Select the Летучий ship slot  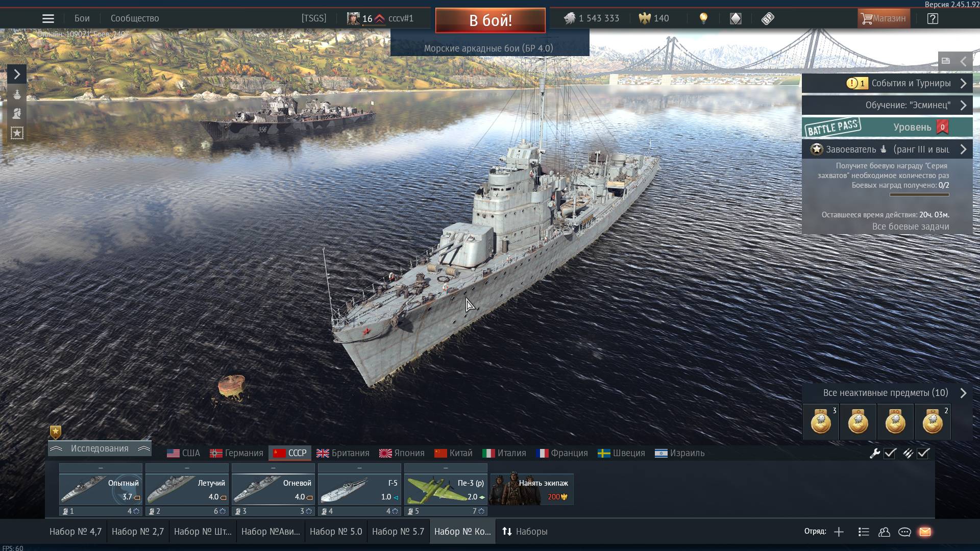[x=187, y=489]
